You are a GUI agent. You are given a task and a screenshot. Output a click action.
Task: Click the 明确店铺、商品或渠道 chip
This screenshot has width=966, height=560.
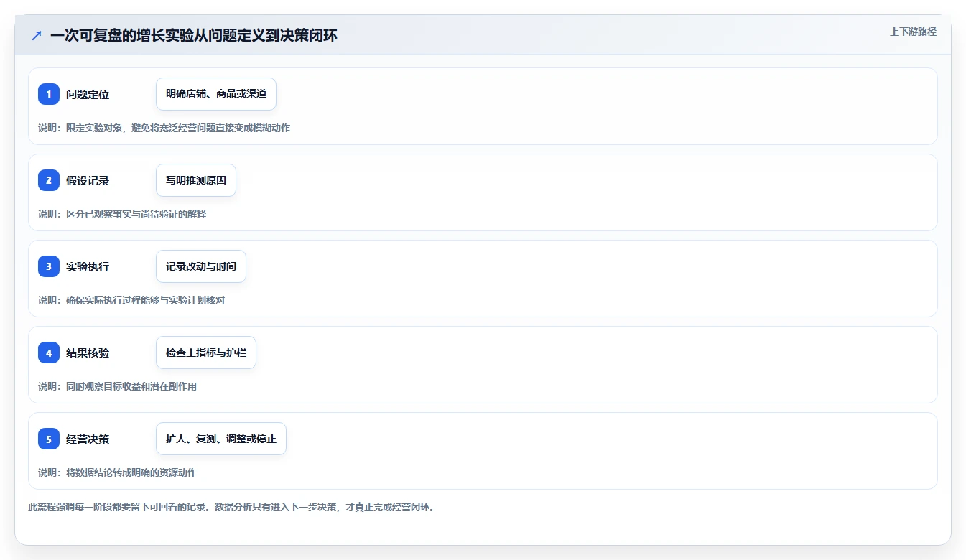pos(216,94)
